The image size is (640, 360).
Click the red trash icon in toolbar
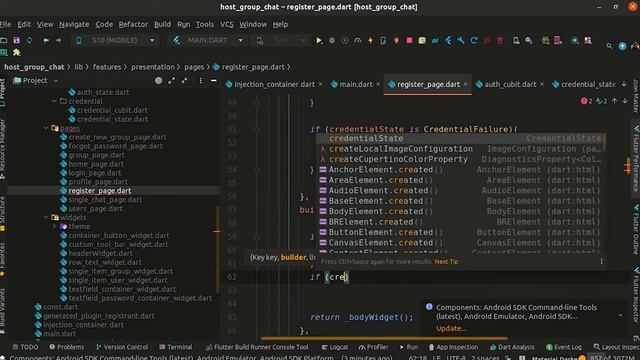pyautogui.click(x=500, y=40)
